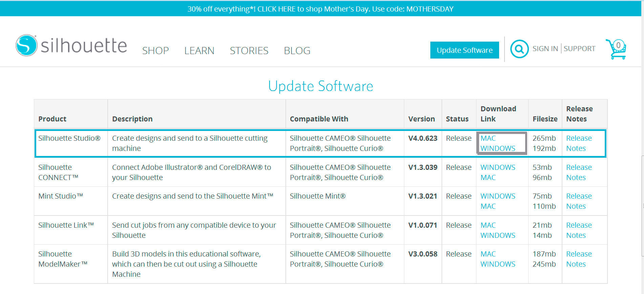
Task: Click version V1.3.039
Action: pos(423,167)
